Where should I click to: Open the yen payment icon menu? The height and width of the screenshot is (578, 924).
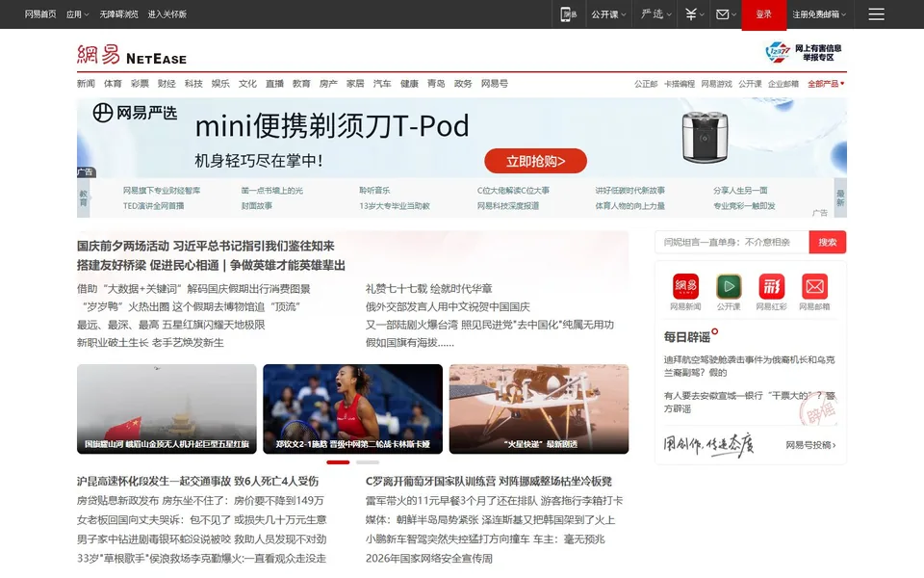694,14
